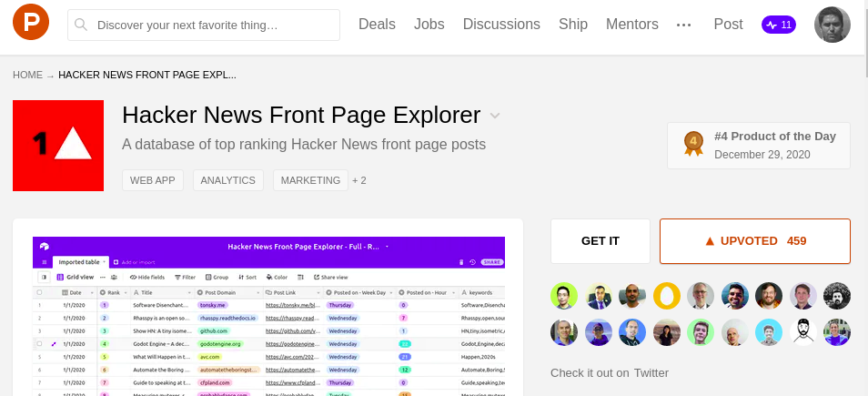The image size is (868, 396).
Task: Select the WEB APP topic tag
Action: (x=153, y=180)
